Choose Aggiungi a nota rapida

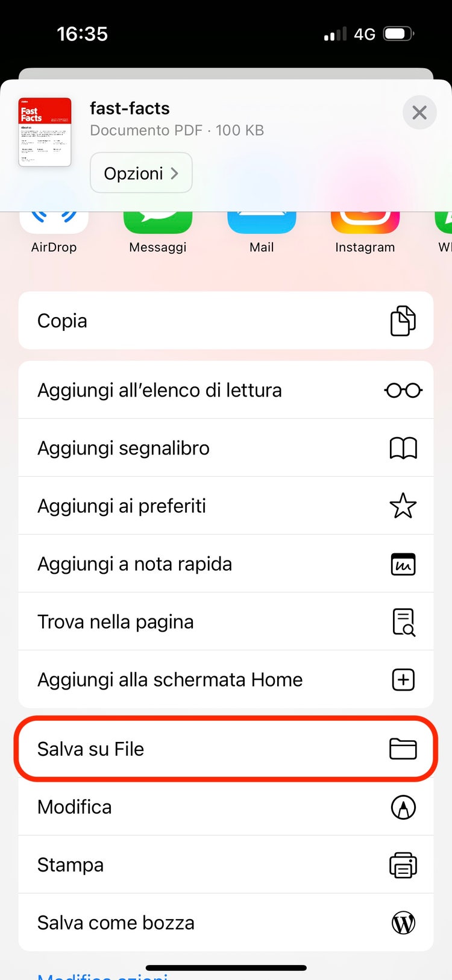coord(226,564)
